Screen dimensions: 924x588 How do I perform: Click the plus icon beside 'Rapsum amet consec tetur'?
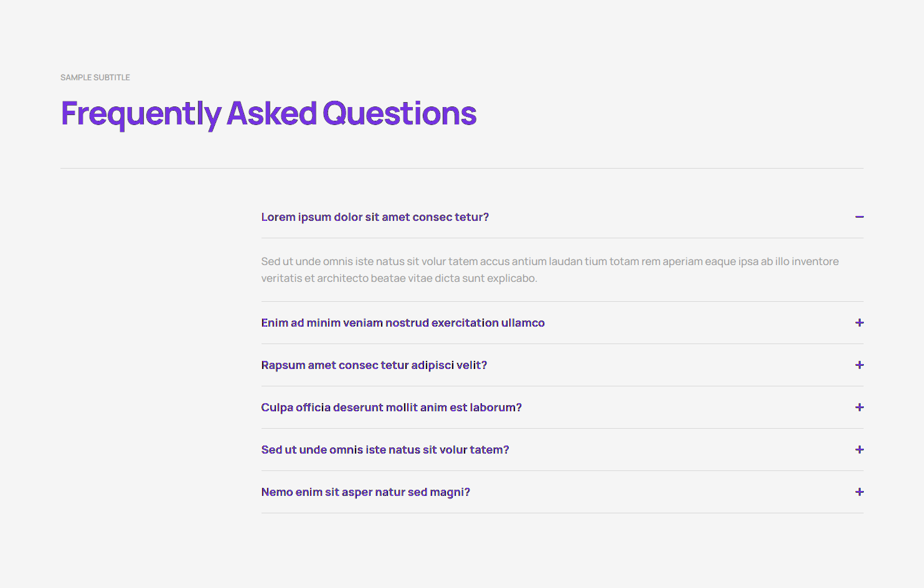click(x=859, y=365)
